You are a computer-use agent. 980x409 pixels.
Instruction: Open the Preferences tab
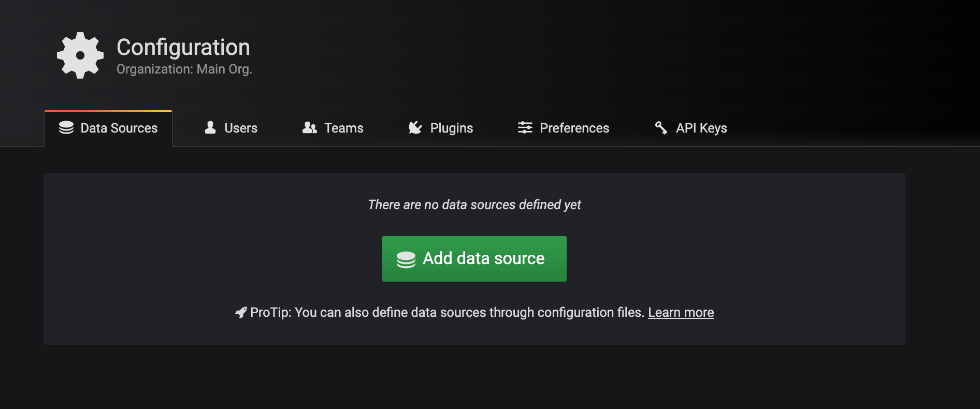564,128
